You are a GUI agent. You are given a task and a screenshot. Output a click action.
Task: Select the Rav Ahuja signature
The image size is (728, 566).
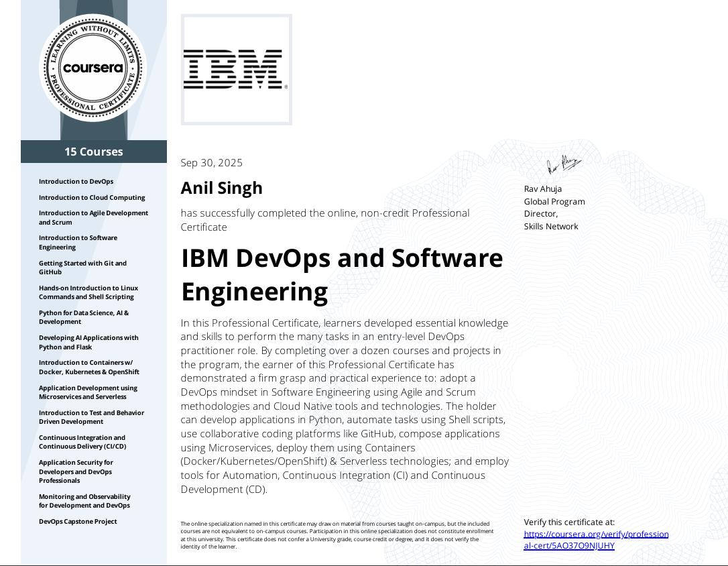pyautogui.click(x=563, y=164)
